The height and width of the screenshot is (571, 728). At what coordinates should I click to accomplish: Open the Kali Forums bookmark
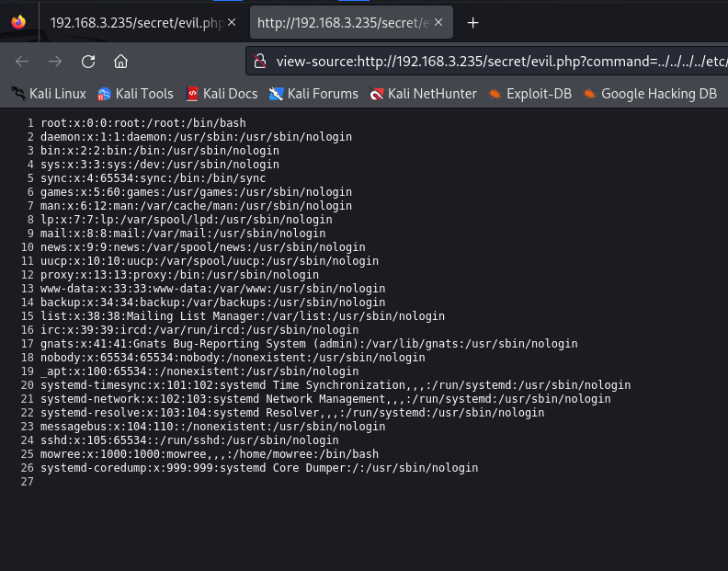pyautogui.click(x=313, y=94)
